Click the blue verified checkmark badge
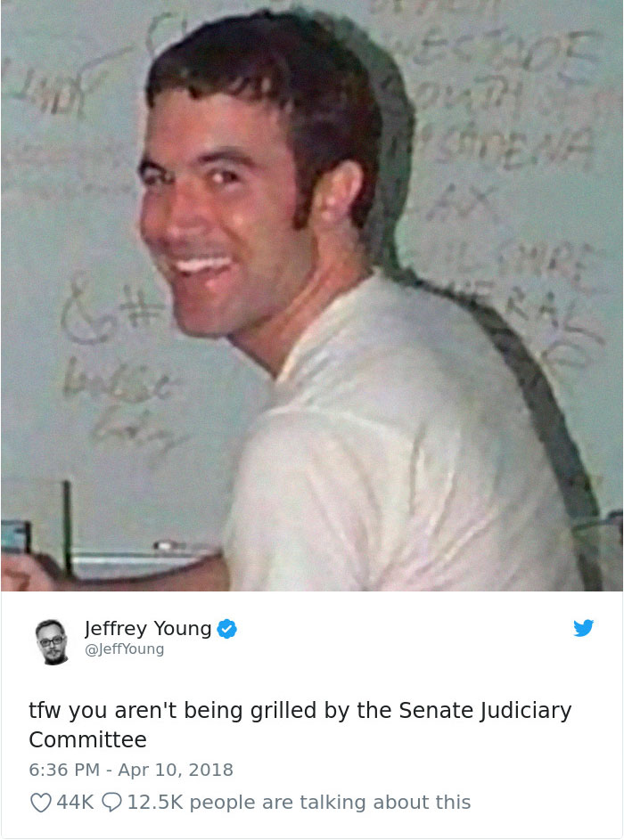This screenshot has height=840, width=624. click(226, 628)
